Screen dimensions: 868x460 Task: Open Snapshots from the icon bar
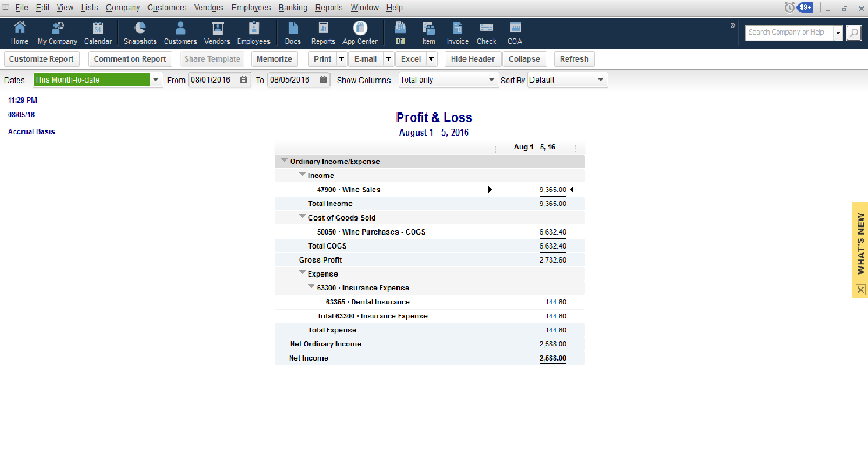140,33
